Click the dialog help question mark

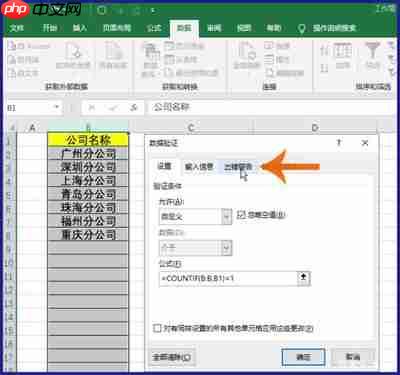339,143
